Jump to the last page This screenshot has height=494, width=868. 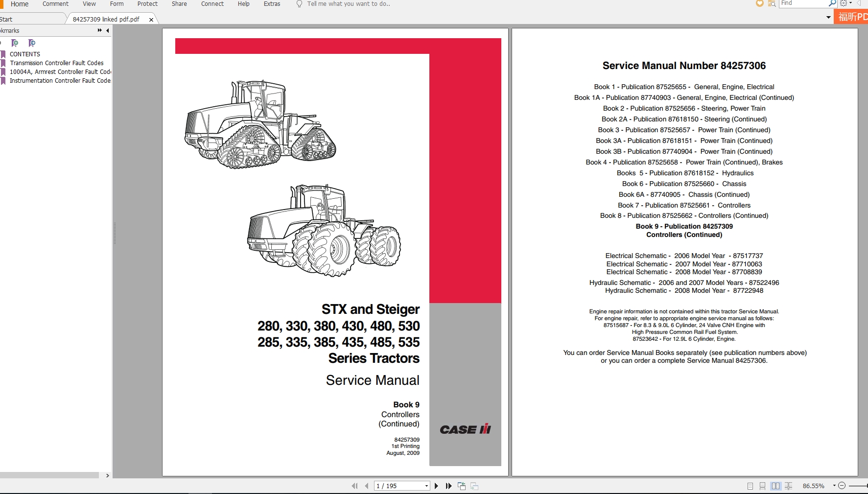[x=448, y=486]
